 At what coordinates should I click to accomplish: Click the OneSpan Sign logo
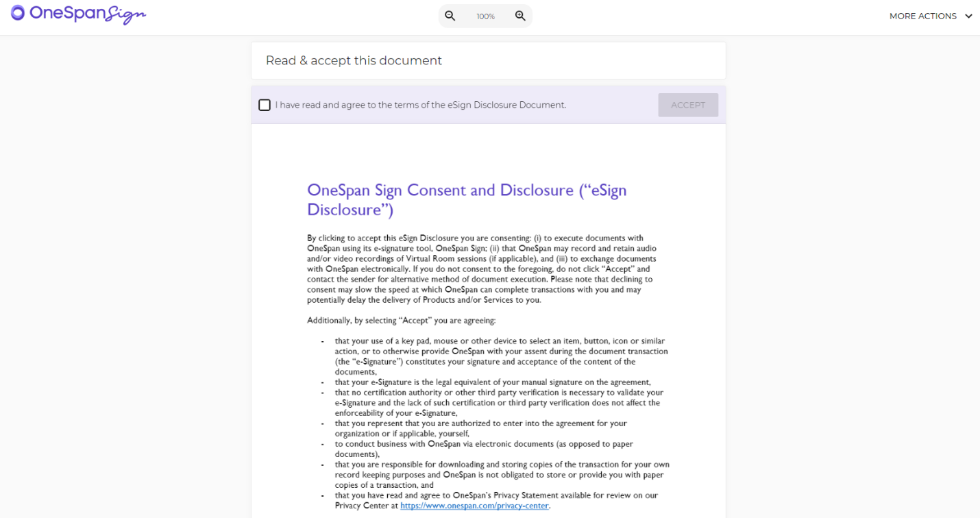78,14
